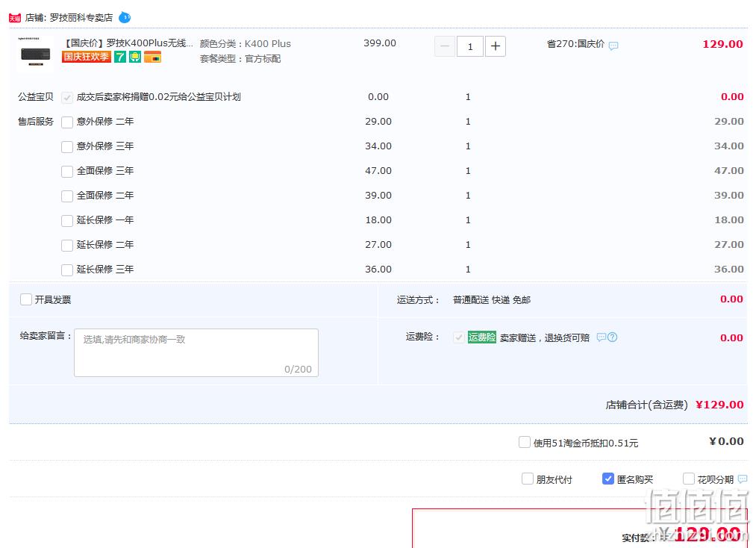Click the 颜色分类：K400 Plus text

click(x=246, y=44)
